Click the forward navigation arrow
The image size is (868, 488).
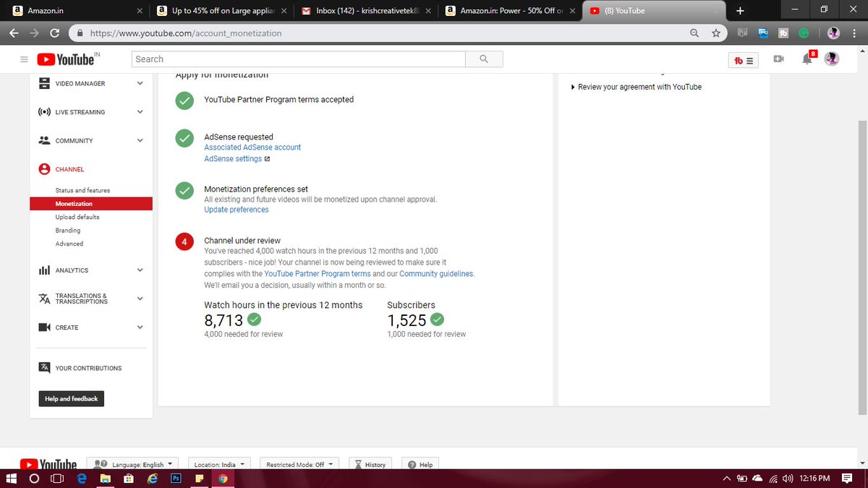click(34, 33)
